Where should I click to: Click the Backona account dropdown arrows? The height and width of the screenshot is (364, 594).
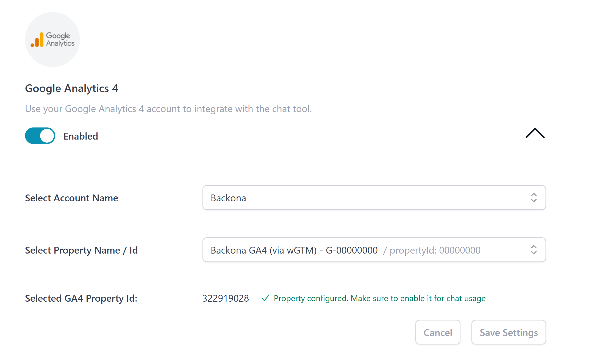(534, 198)
